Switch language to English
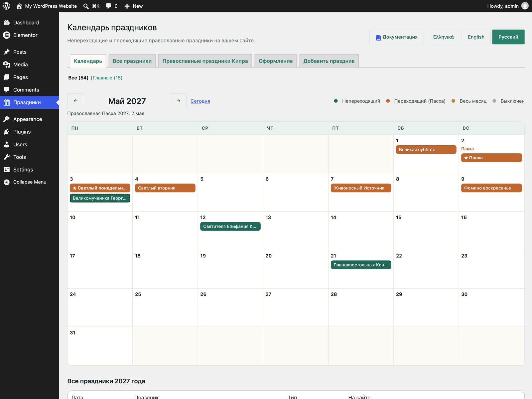532x399 pixels. pyautogui.click(x=476, y=37)
